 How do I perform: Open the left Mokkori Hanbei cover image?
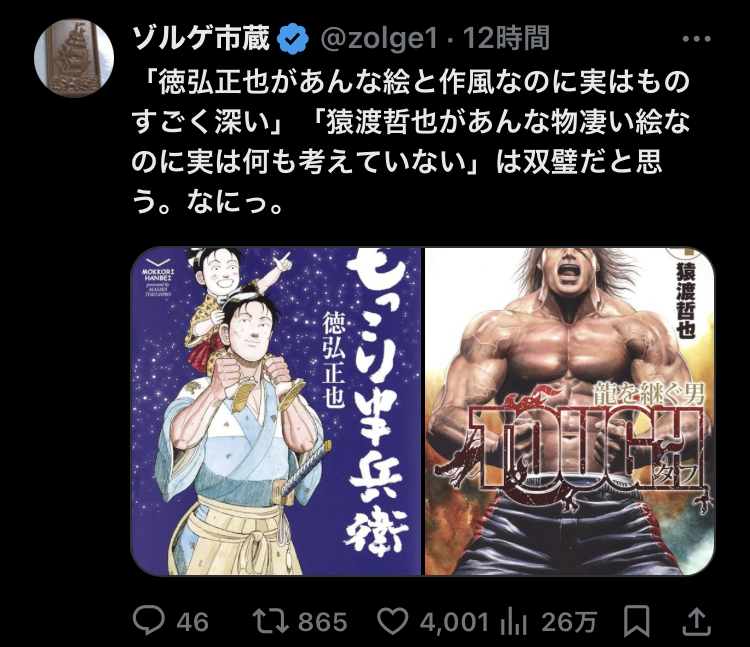point(276,411)
